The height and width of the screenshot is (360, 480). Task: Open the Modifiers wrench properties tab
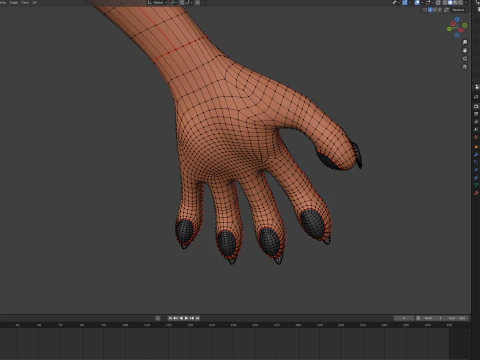(x=476, y=155)
